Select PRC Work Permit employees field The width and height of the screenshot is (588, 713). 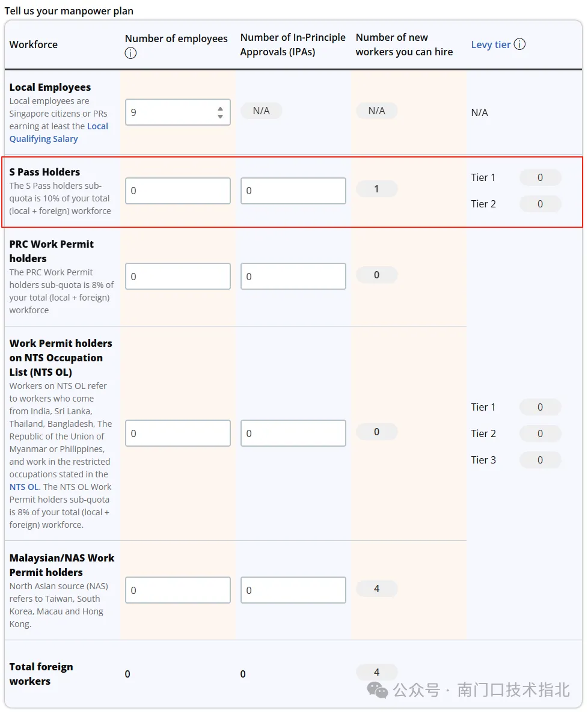[x=177, y=277]
